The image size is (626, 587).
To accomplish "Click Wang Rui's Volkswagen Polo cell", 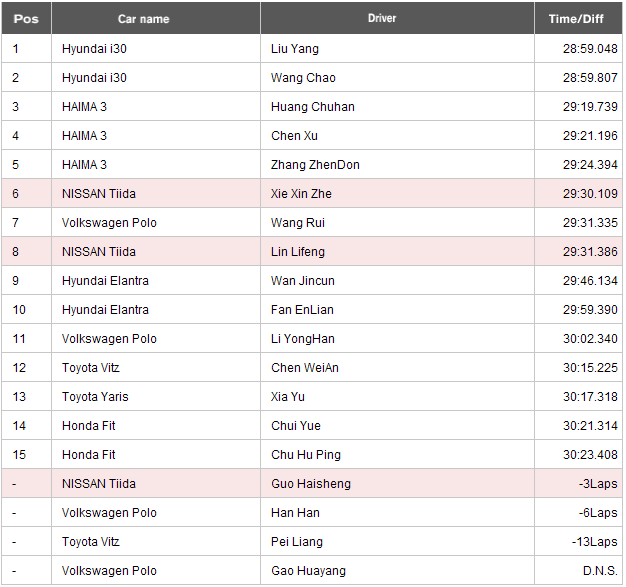I will (x=156, y=223).
